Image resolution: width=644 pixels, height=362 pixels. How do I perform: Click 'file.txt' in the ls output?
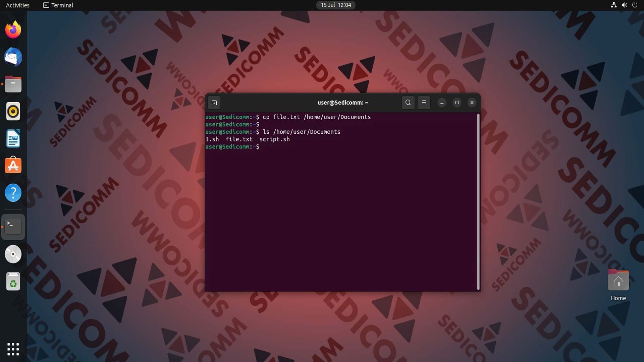[x=239, y=139]
